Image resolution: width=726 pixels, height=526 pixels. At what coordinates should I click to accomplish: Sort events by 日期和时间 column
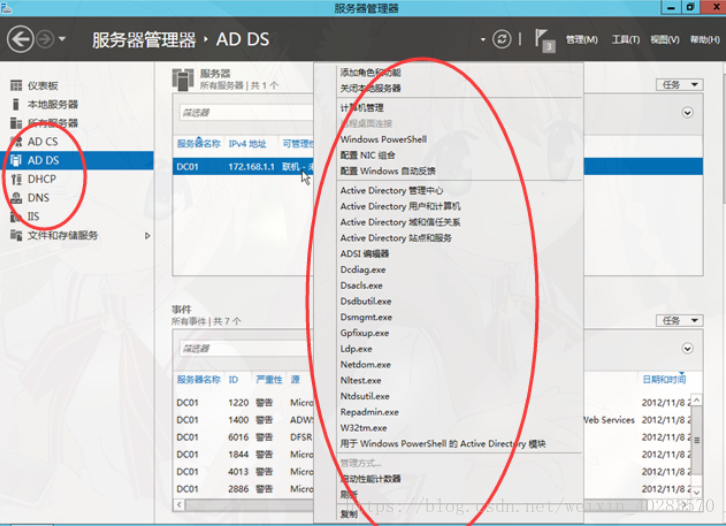[664, 380]
